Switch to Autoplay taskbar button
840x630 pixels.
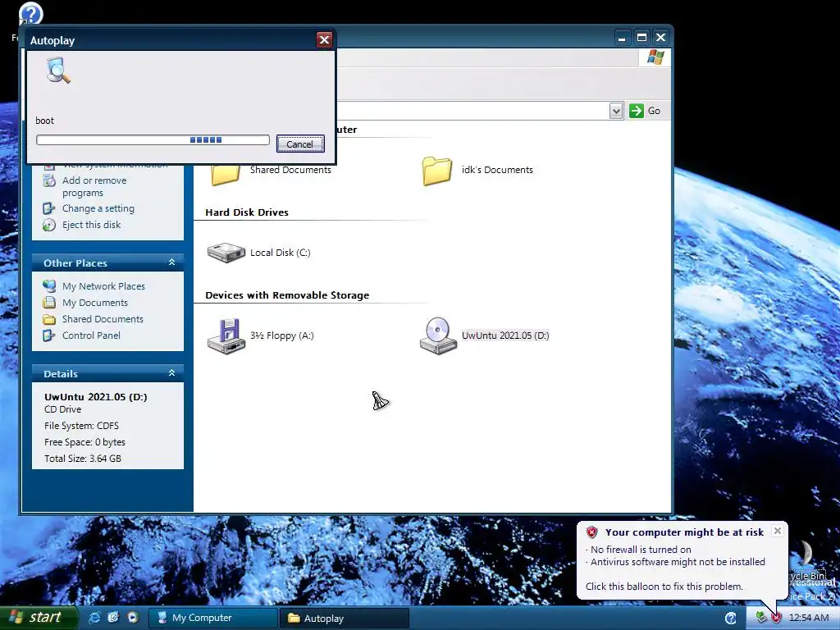click(x=345, y=618)
